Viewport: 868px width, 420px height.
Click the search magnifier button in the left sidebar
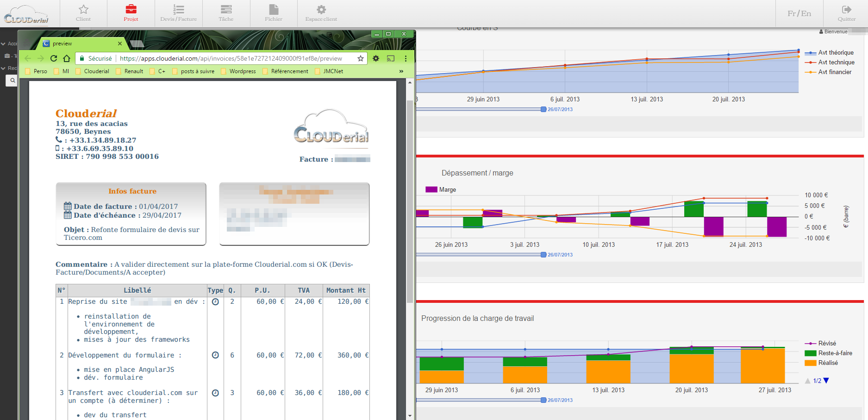tap(12, 81)
